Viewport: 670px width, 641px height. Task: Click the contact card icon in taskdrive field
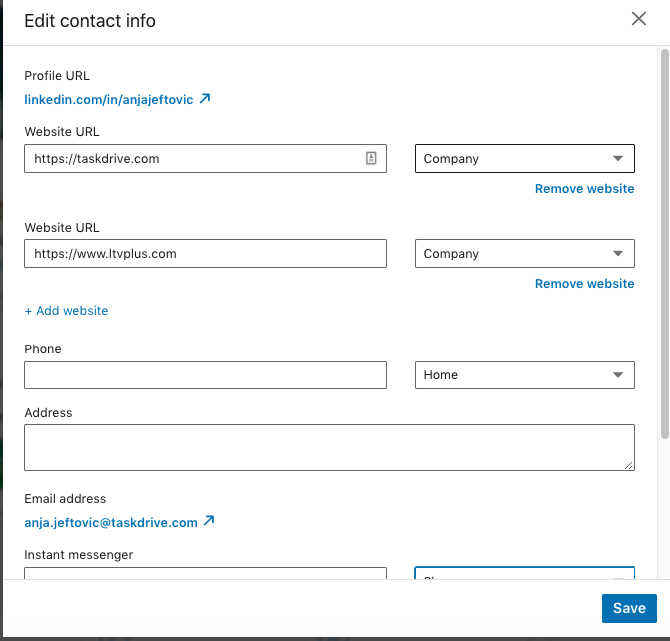[x=371, y=158]
